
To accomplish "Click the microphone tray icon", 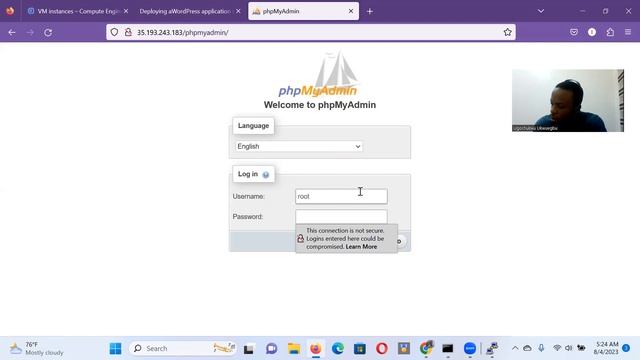I will click(x=541, y=348).
